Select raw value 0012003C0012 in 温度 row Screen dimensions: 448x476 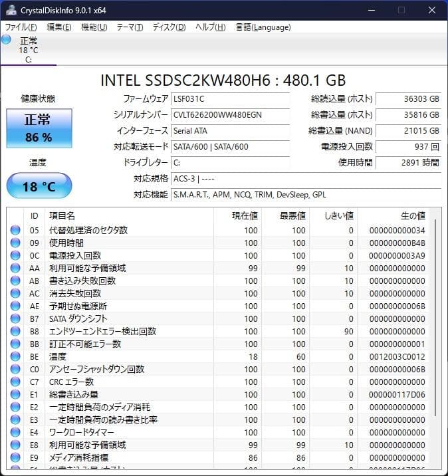tap(397, 357)
